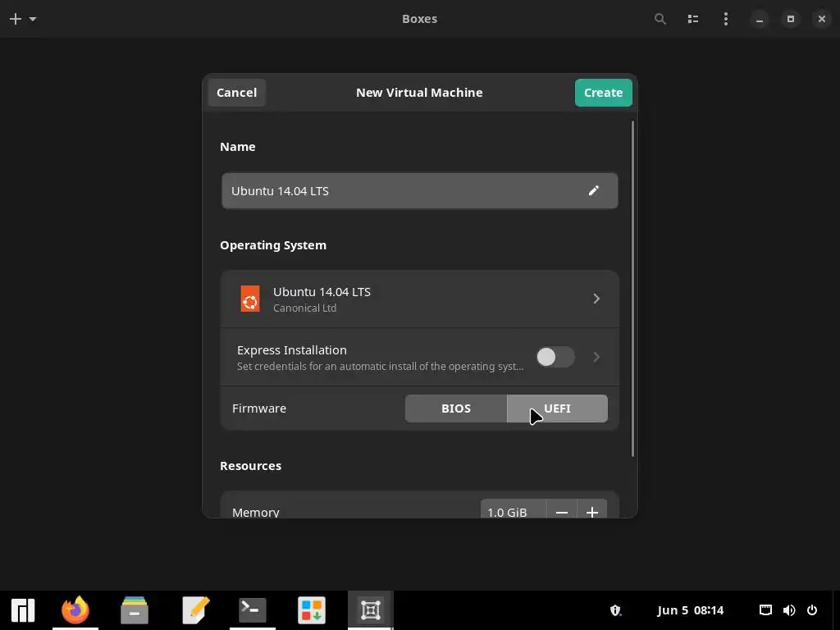Decrease Memory with the minus button
This screenshot has width=840, height=630.
(561, 512)
